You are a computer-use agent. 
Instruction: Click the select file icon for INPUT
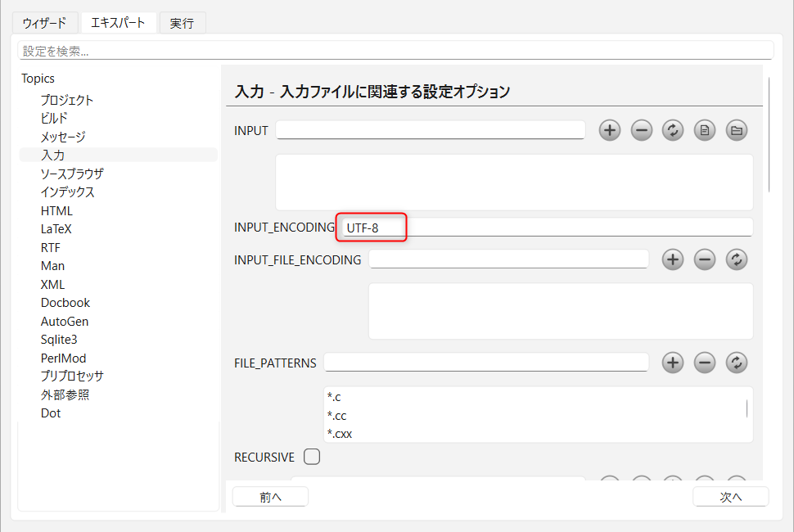click(x=705, y=131)
